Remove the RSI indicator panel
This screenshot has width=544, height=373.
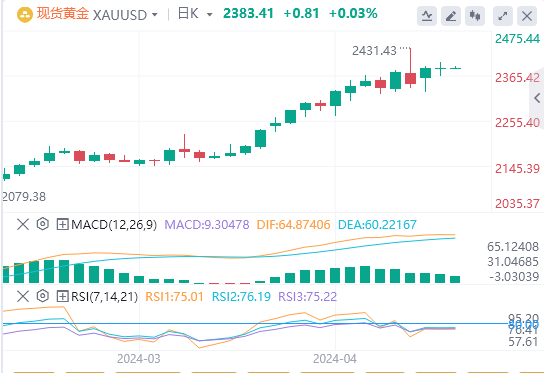(x=23, y=296)
